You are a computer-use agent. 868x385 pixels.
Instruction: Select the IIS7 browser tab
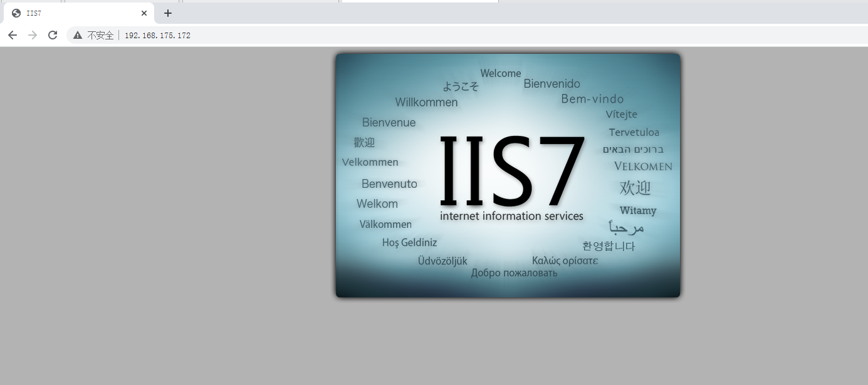[x=79, y=13]
